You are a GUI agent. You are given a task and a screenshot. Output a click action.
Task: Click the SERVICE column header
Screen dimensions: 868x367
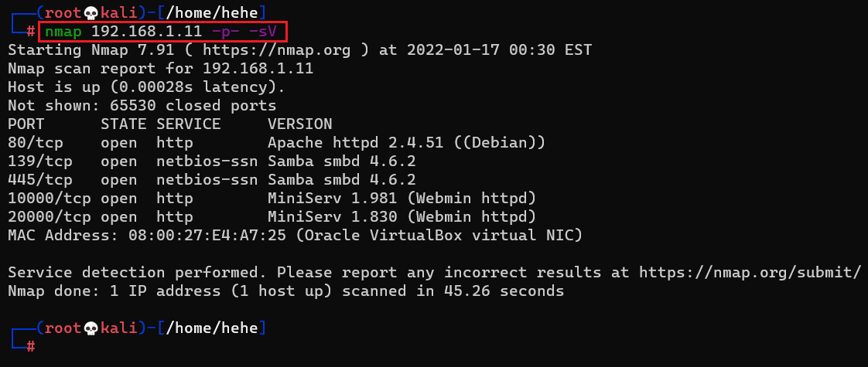click(x=189, y=124)
